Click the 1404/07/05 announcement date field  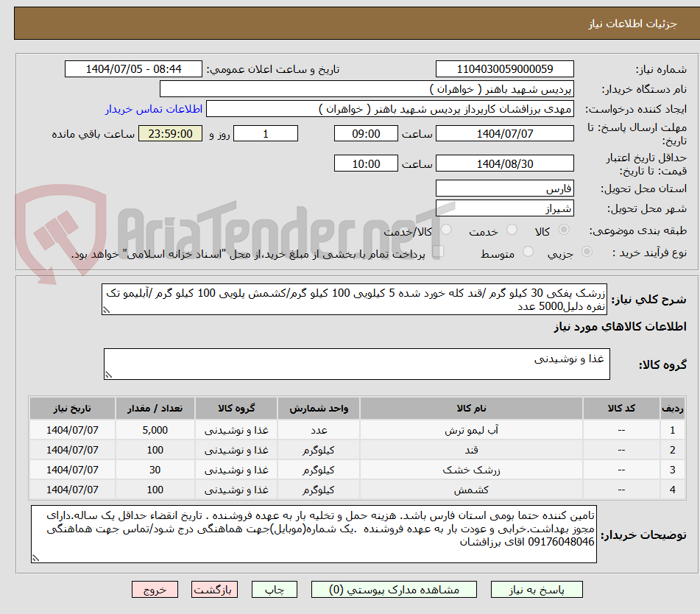click(x=132, y=68)
